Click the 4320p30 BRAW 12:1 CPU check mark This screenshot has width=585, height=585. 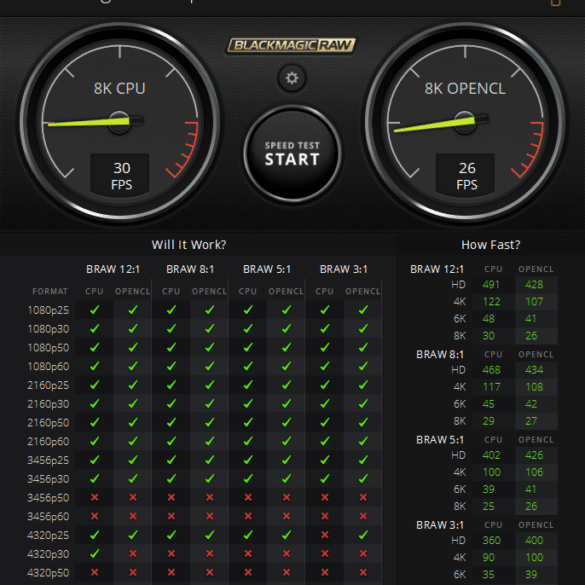tap(94, 553)
